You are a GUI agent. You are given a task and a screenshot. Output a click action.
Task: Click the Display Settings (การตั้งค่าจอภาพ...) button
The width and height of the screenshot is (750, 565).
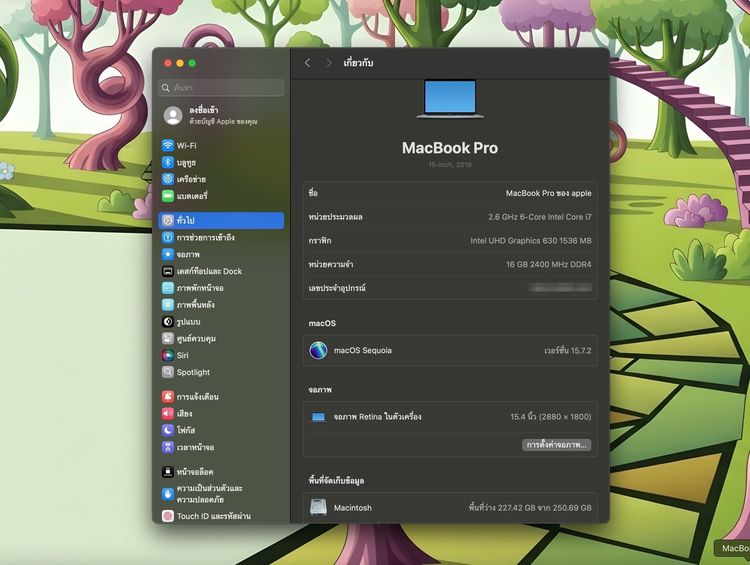point(556,444)
